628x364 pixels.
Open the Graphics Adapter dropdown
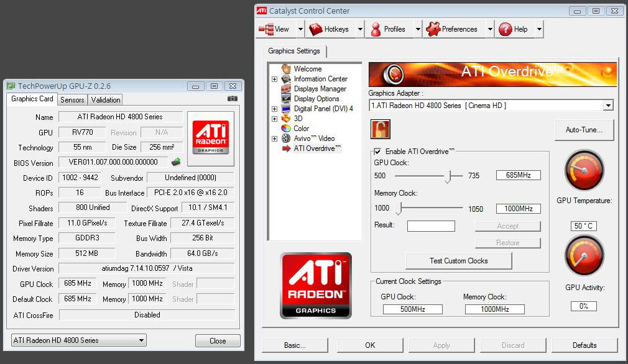click(x=608, y=106)
